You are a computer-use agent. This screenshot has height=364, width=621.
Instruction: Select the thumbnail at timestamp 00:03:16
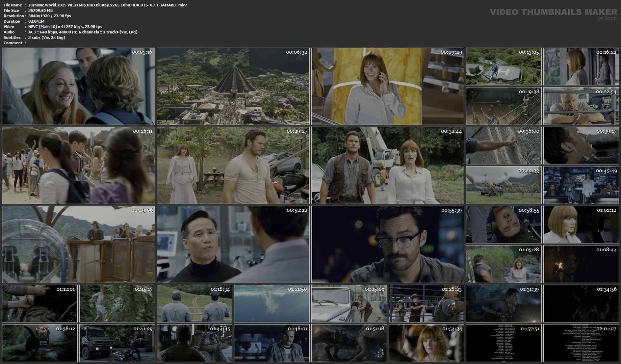click(x=78, y=86)
